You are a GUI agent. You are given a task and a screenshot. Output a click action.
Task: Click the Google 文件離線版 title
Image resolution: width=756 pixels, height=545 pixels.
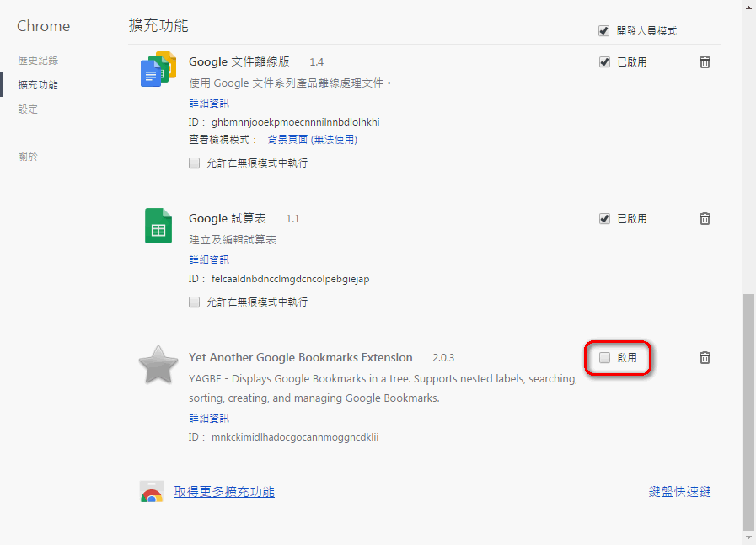(x=239, y=62)
